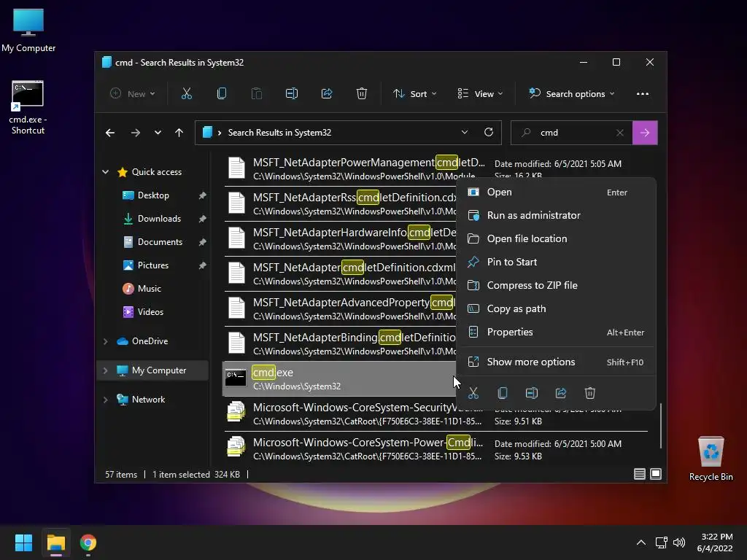Screen dimensions: 747x560
Task: Click the Delete trash icon in the toolbar
Action: coord(362,94)
